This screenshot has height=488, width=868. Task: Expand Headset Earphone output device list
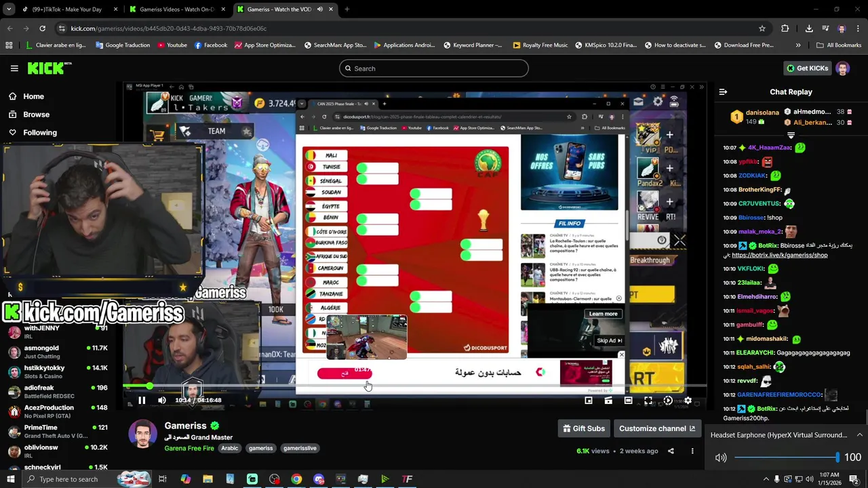click(x=859, y=435)
